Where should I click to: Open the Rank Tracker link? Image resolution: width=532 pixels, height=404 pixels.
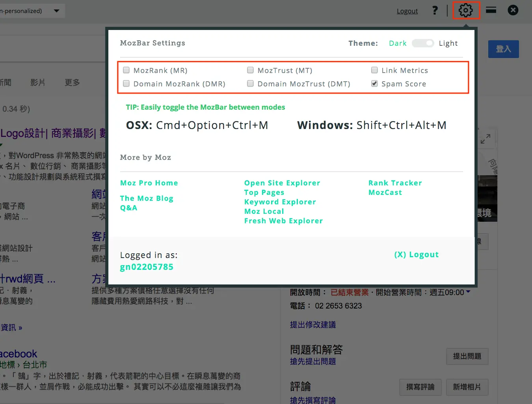point(395,183)
